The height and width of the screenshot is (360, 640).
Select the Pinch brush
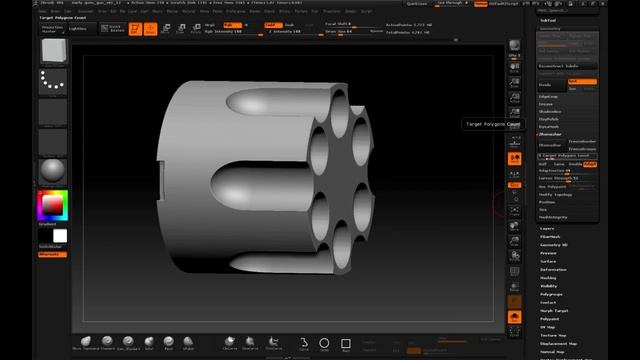pyautogui.click(x=169, y=343)
